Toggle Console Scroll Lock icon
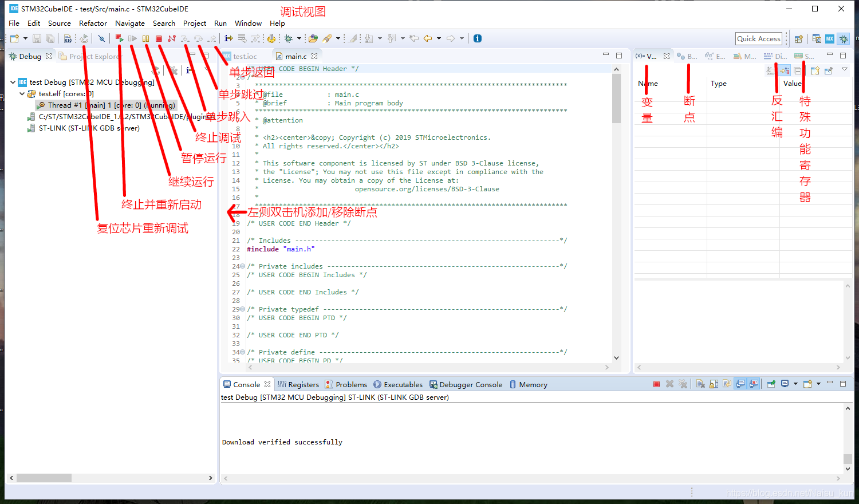859x504 pixels. point(714,384)
